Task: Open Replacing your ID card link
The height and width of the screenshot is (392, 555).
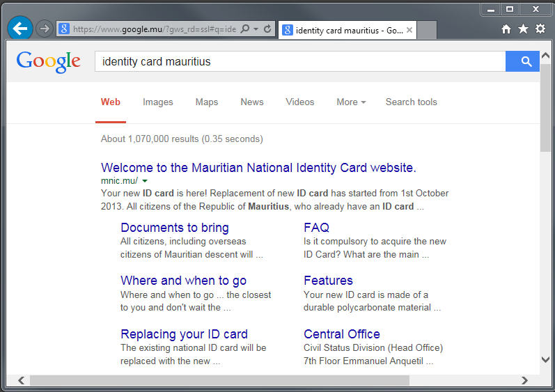Action: click(x=184, y=334)
